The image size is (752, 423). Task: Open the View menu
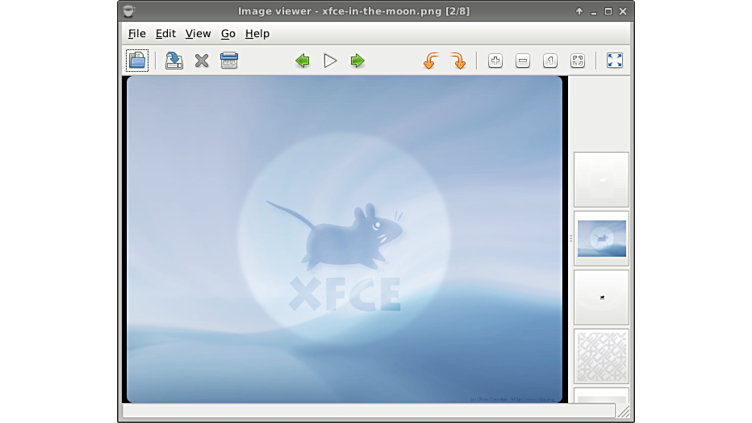coord(198,34)
